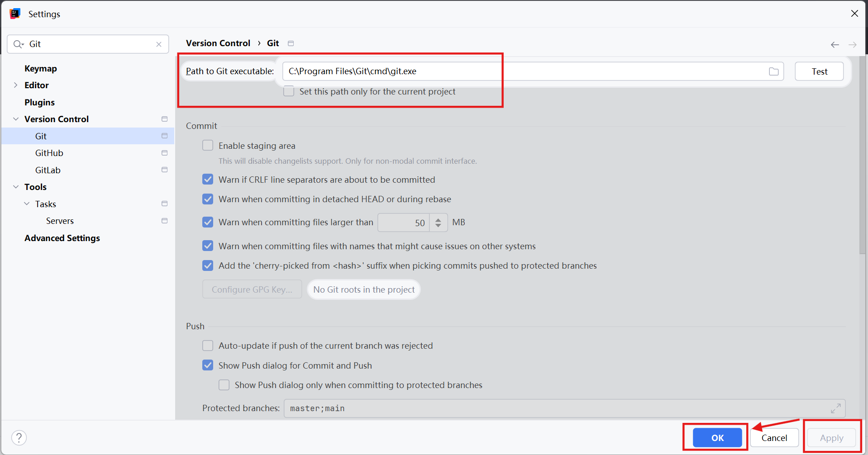
Task: Click the IntelliJ app icon in title bar
Action: tap(15, 14)
